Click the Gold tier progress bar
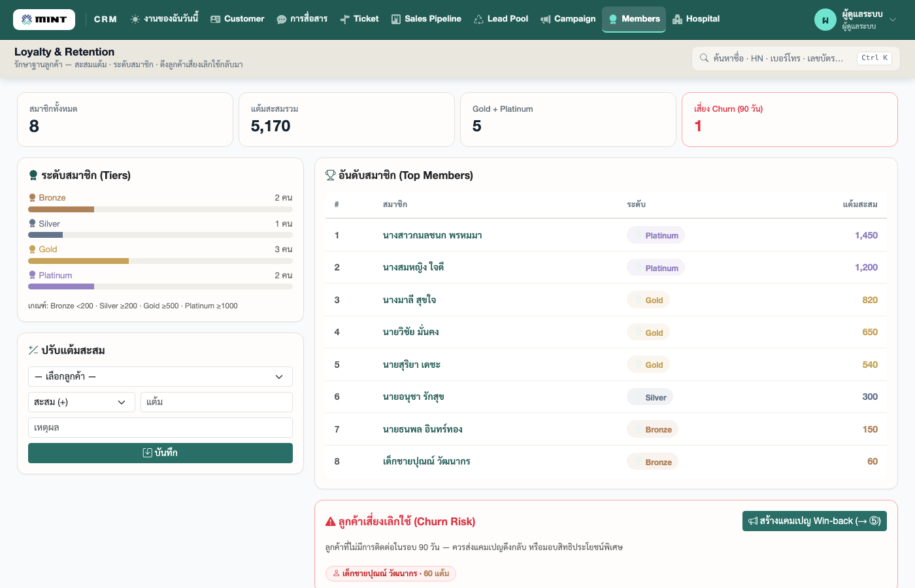 pos(160,261)
